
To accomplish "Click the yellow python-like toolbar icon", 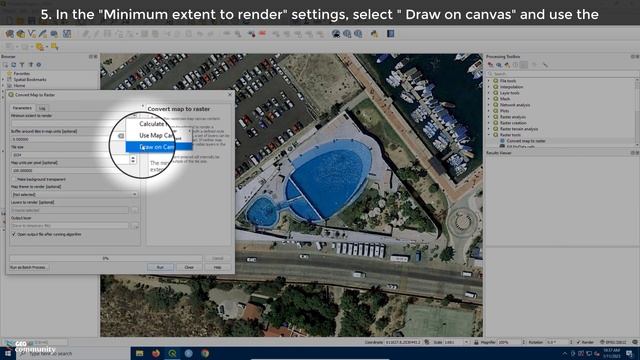I will tap(374, 34).
